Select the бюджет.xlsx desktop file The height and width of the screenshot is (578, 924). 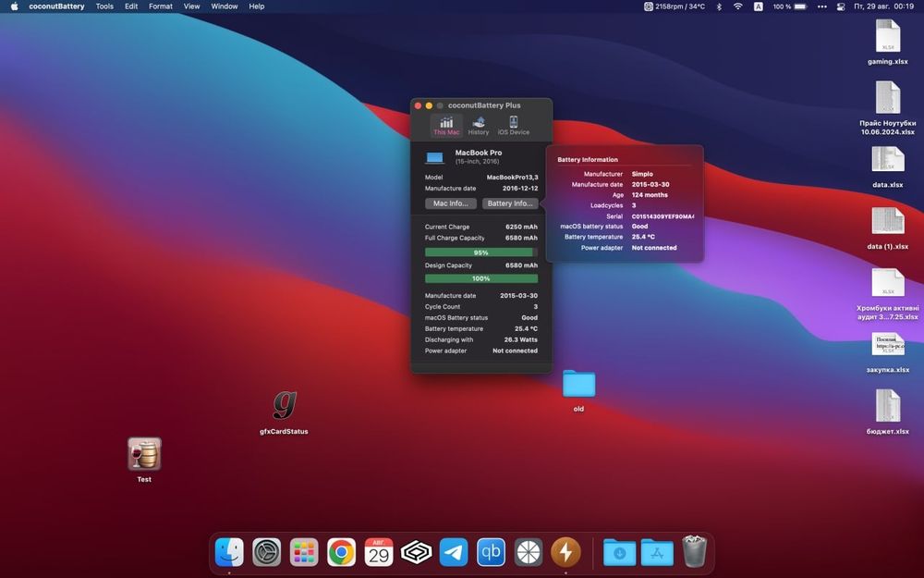[888, 412]
